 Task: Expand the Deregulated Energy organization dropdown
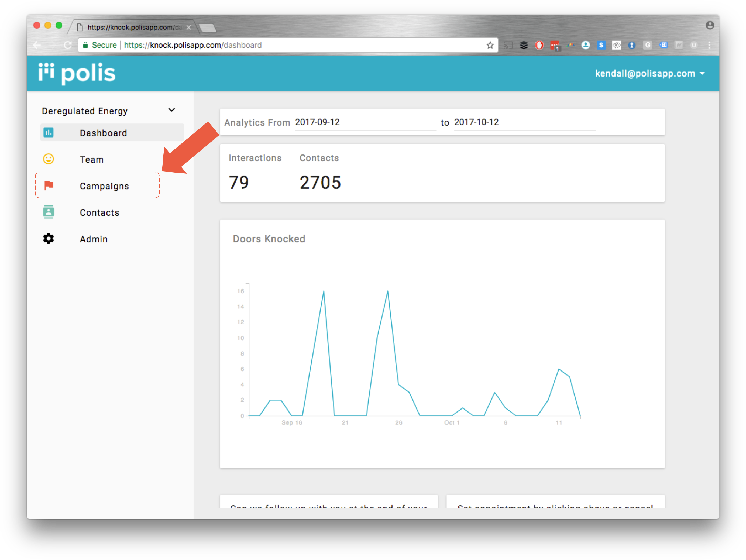(x=172, y=110)
